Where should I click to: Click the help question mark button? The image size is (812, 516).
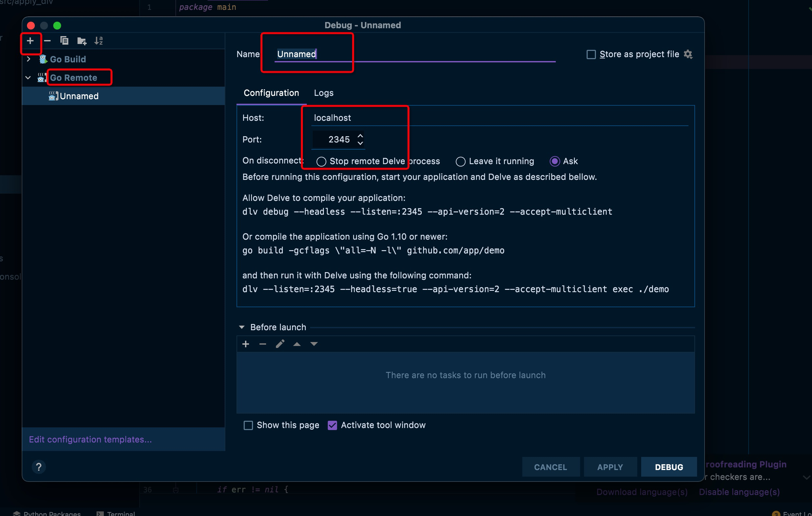pyautogui.click(x=39, y=467)
